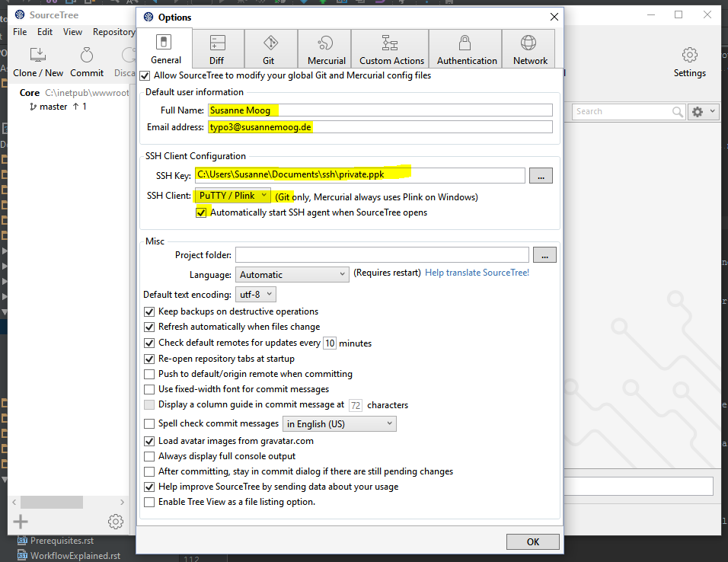728x562 pixels.
Task: Open the gear dropdown beside Search
Action: pos(704,111)
